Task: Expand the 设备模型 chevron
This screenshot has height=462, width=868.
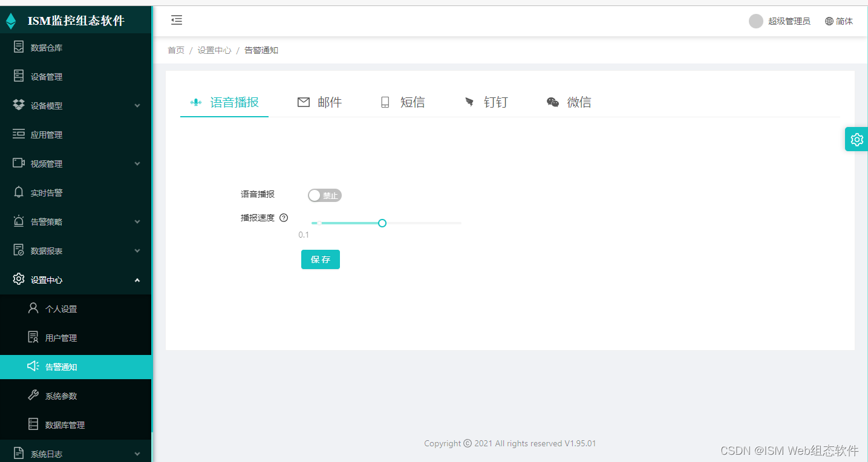Action: pos(137,106)
